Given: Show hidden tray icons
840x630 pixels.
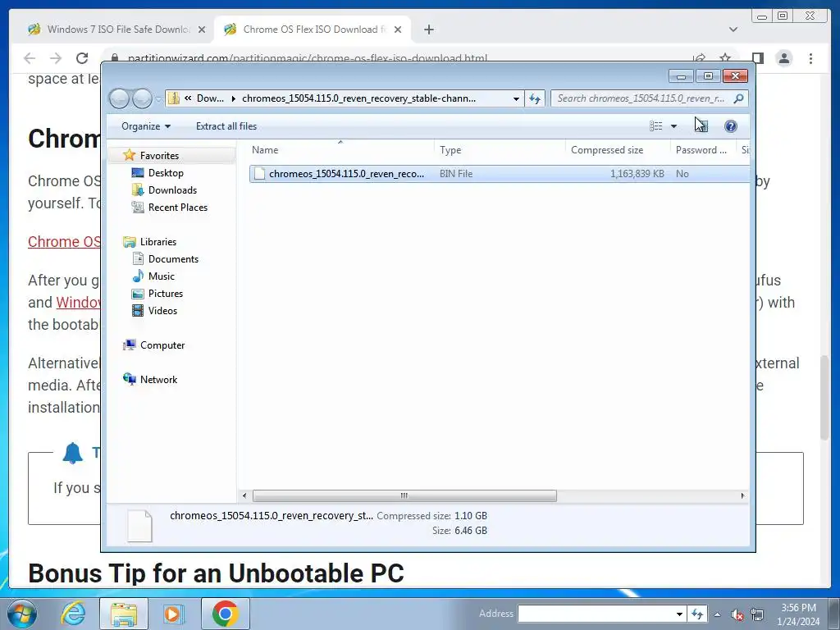Looking at the screenshot, I should coord(717,614).
